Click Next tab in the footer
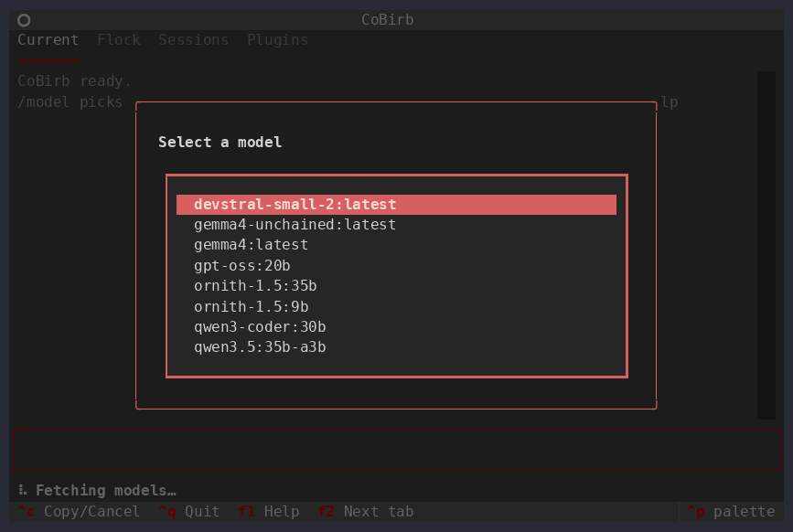The width and height of the screenshot is (793, 532). pos(366,512)
